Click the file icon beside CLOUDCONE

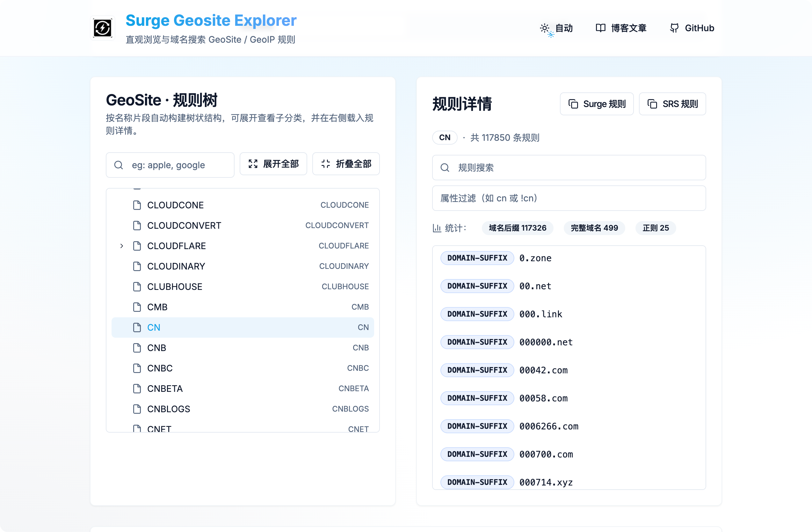pyautogui.click(x=137, y=205)
